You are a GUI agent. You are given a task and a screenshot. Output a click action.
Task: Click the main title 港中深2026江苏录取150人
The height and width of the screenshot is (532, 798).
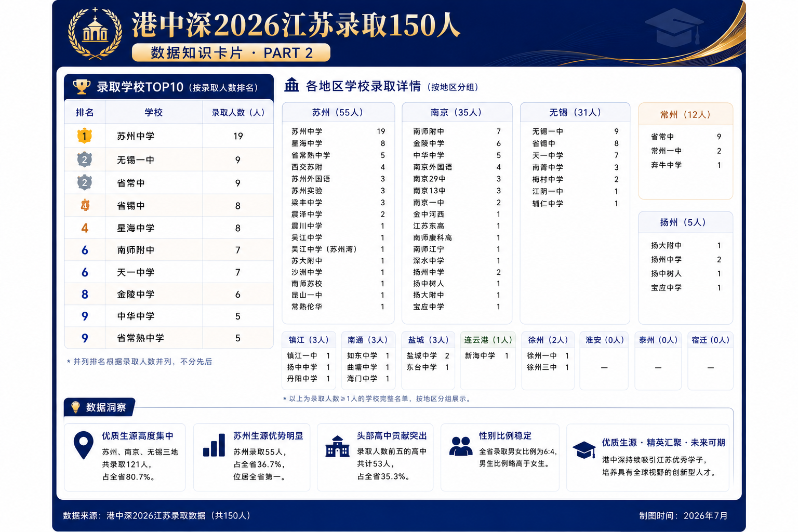[296, 25]
